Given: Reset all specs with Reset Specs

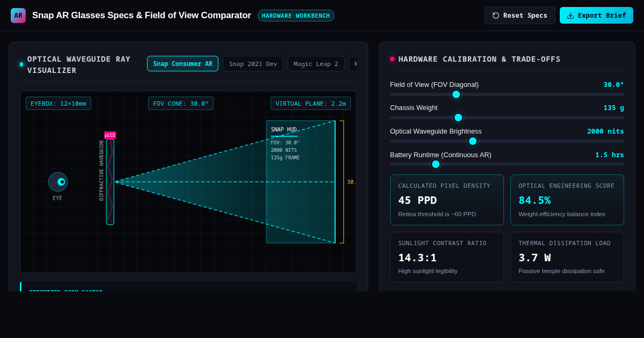Looking at the screenshot, I should (x=520, y=16).
